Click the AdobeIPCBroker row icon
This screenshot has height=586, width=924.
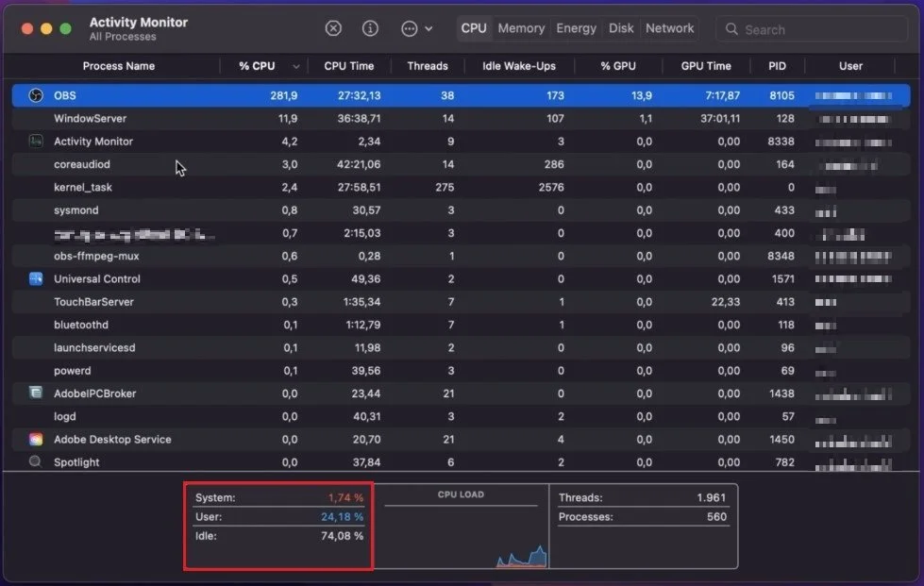click(36, 393)
